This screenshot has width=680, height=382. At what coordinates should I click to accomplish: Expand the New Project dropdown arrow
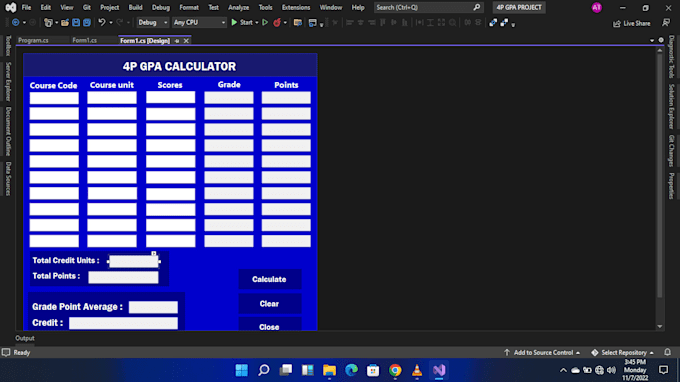(56, 23)
